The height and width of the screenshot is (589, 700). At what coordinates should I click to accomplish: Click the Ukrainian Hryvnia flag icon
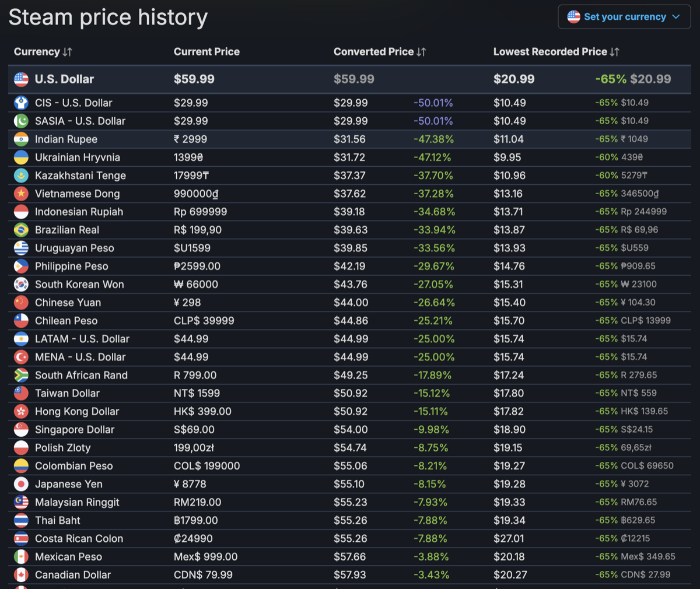[21, 157]
